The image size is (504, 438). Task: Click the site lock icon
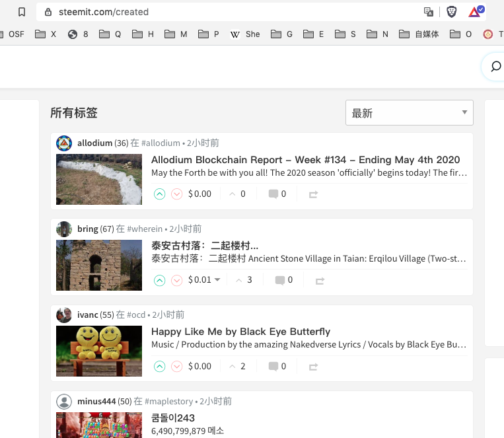click(48, 12)
